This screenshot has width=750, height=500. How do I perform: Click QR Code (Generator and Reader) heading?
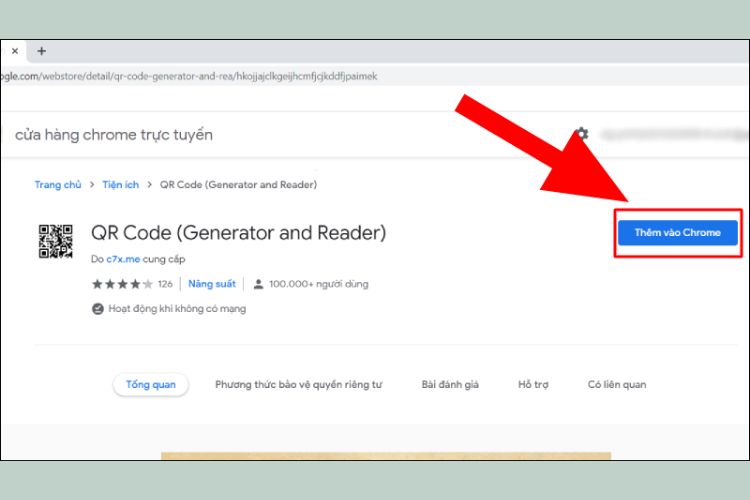239,233
